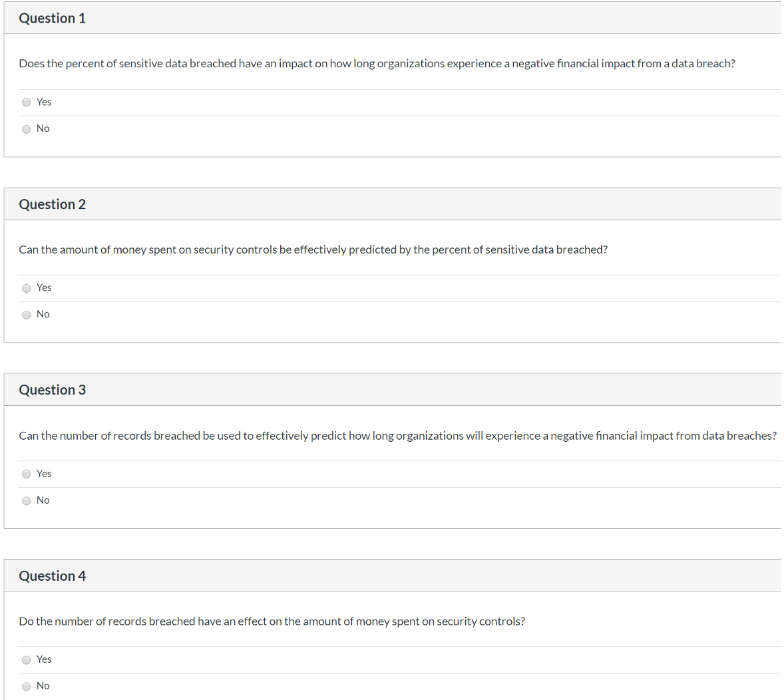Click the Question 1 header title

pyautogui.click(x=52, y=19)
